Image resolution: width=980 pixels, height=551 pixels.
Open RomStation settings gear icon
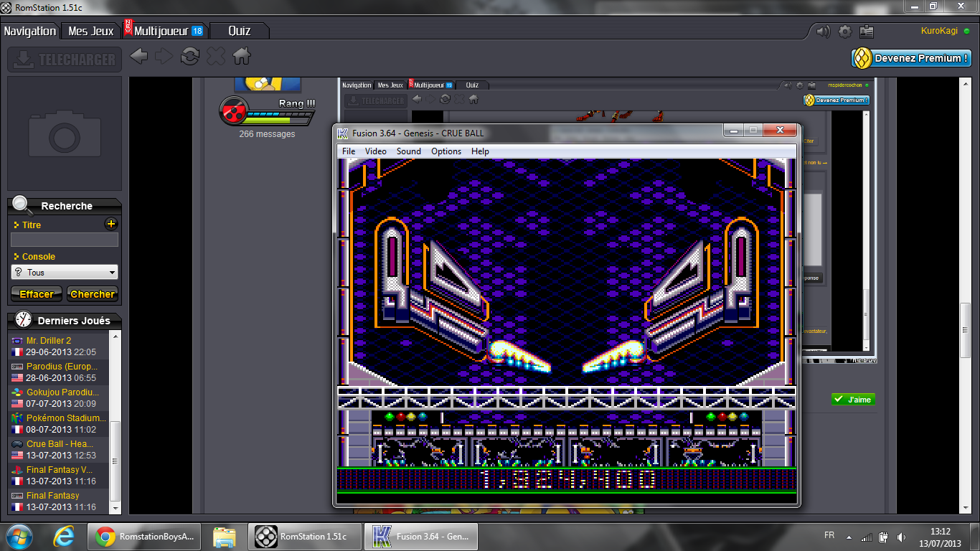coord(845,31)
